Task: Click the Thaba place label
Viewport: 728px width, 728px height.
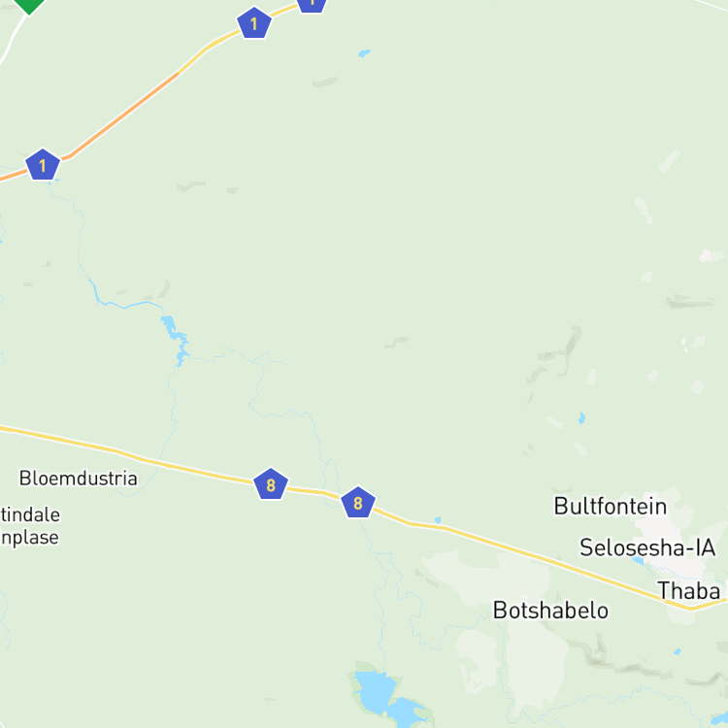Action: [x=689, y=591]
